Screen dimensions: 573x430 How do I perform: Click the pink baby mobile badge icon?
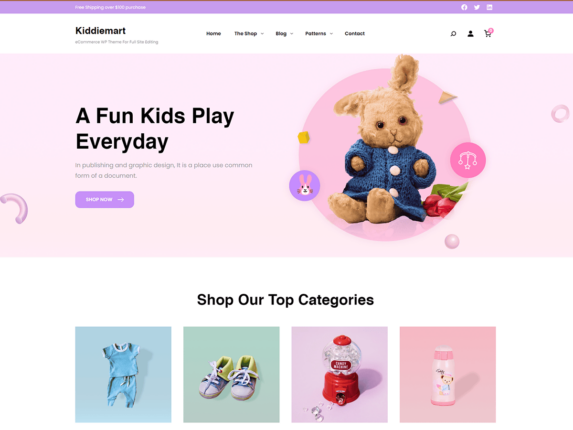click(468, 160)
